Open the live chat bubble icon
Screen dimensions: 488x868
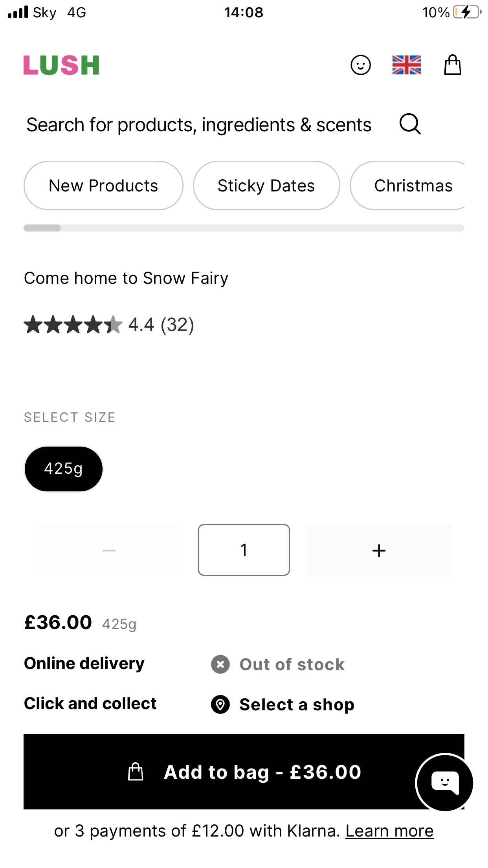444,782
